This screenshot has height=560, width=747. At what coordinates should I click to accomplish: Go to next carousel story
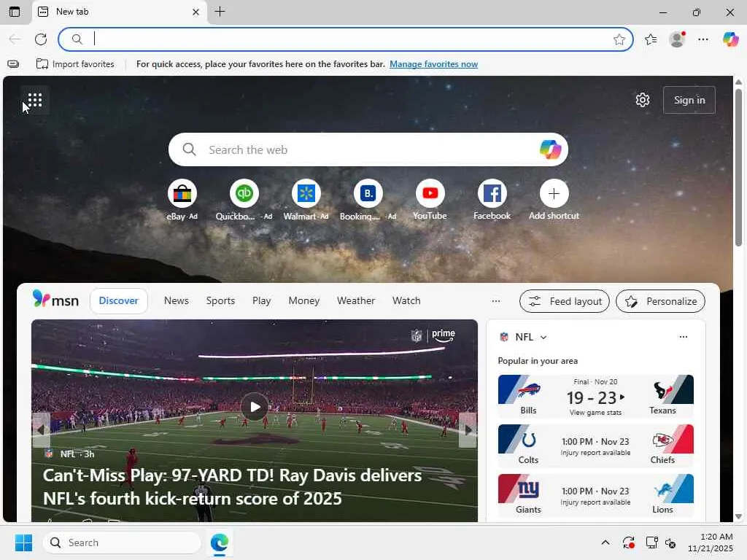pyautogui.click(x=468, y=430)
